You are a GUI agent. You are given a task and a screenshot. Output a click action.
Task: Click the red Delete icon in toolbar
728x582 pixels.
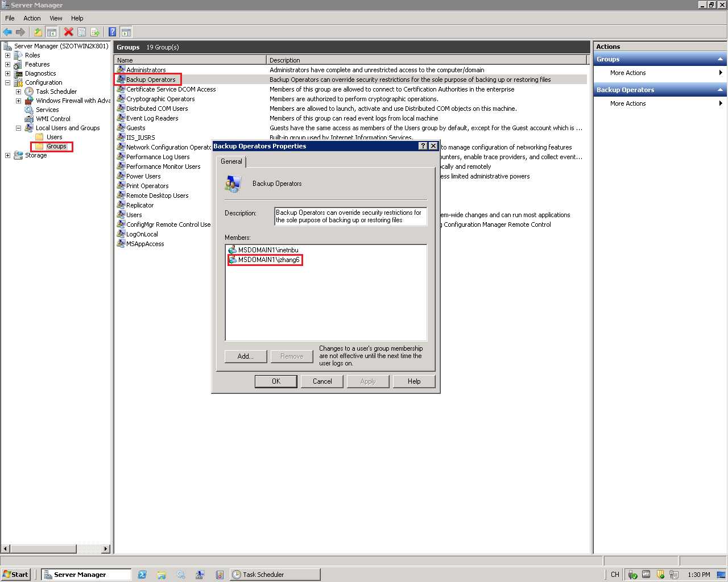click(68, 32)
